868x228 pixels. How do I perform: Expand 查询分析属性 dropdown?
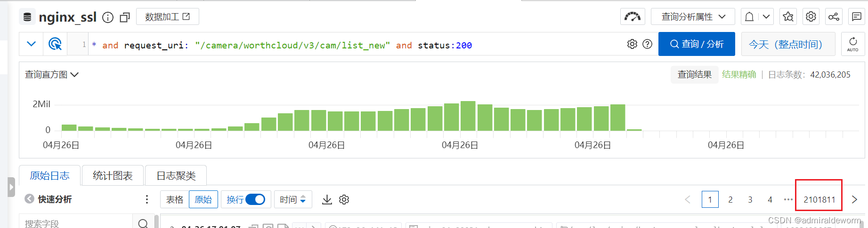pos(693,17)
